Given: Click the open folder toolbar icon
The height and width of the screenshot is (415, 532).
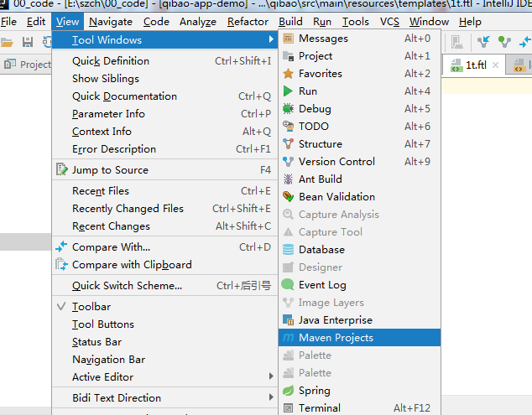Looking at the screenshot, I should coord(7,43).
